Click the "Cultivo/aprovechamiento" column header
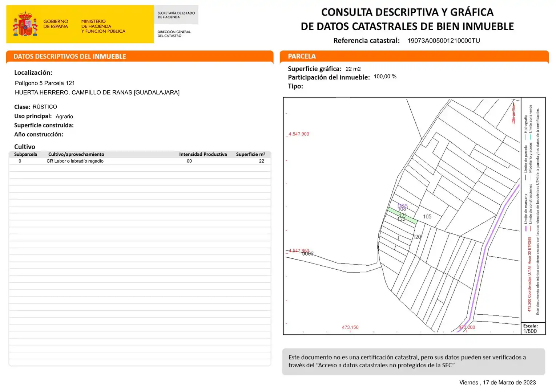This screenshot has height=392, width=556. coord(76,154)
